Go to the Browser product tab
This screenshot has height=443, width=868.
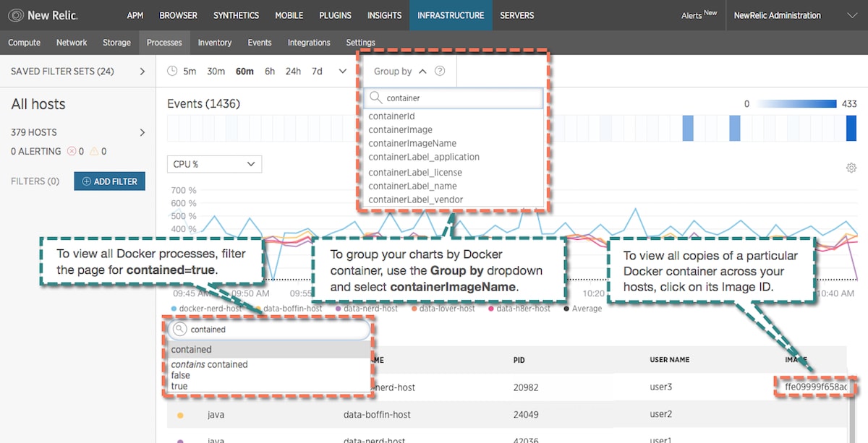coord(178,15)
